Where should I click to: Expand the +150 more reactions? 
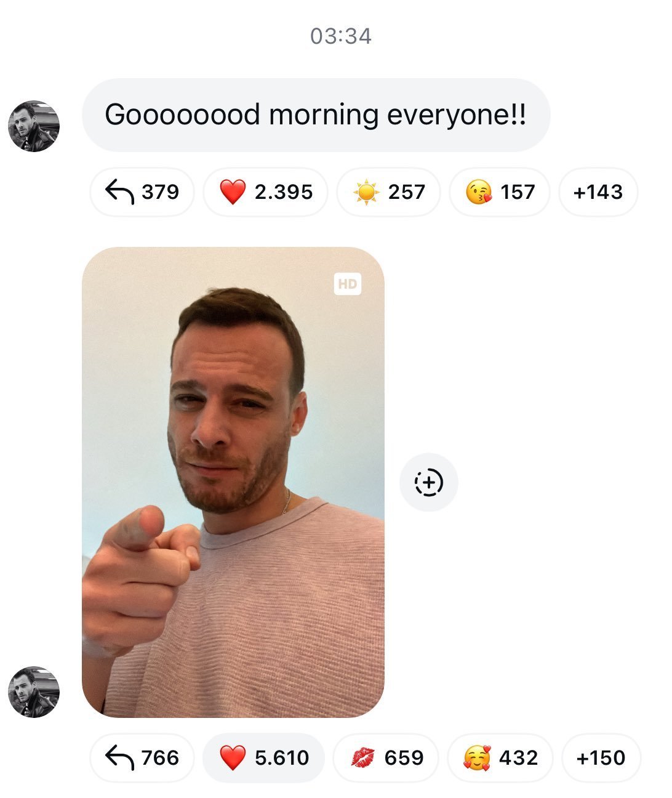pyautogui.click(x=601, y=757)
